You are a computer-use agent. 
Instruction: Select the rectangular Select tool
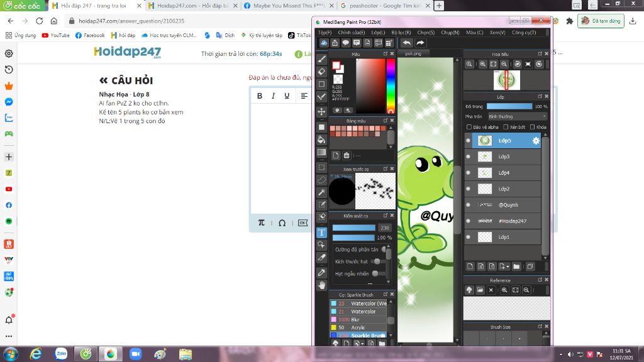322,167
